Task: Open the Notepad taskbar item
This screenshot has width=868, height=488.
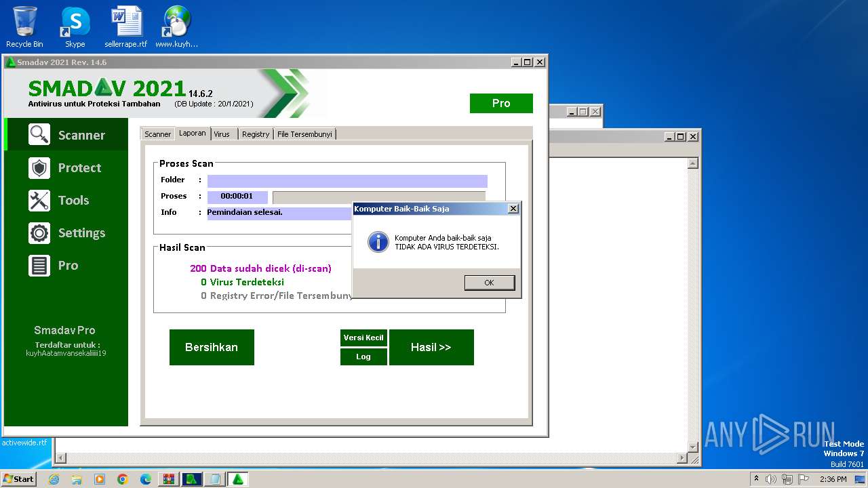Action: click(x=215, y=479)
